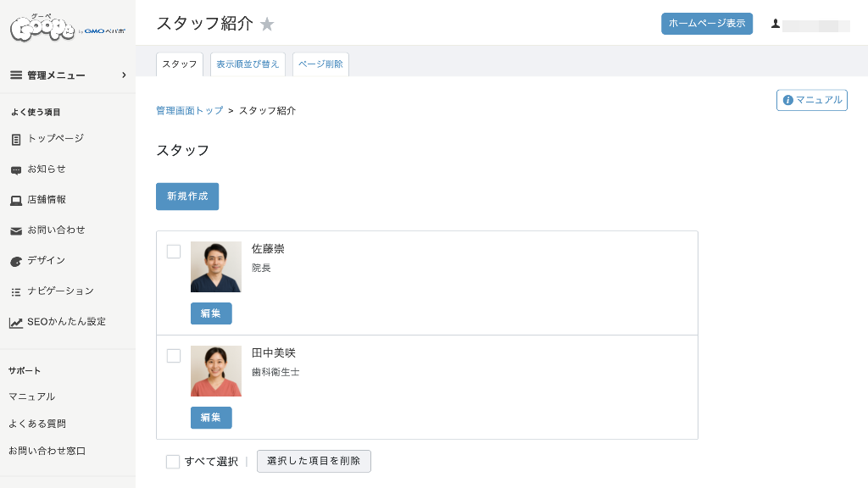Click the ホームページ表示 button
This screenshot has width=868, height=488.
(706, 24)
